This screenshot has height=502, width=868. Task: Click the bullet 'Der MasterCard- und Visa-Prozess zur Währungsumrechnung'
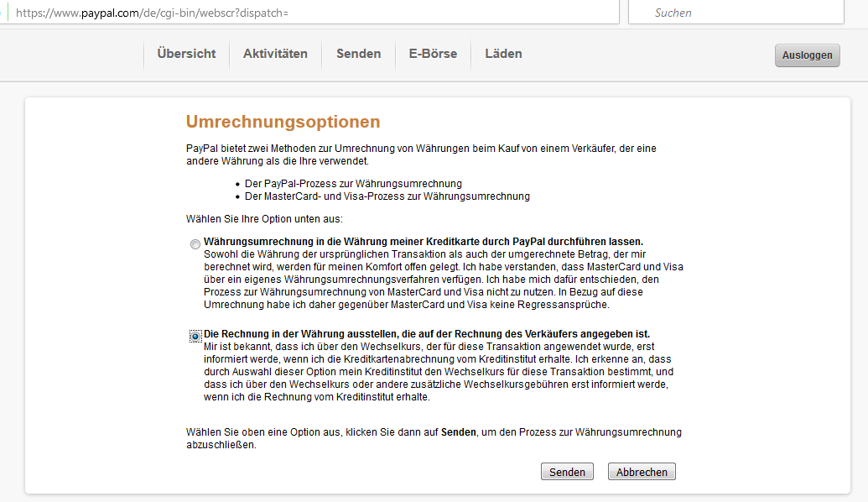pos(387,196)
